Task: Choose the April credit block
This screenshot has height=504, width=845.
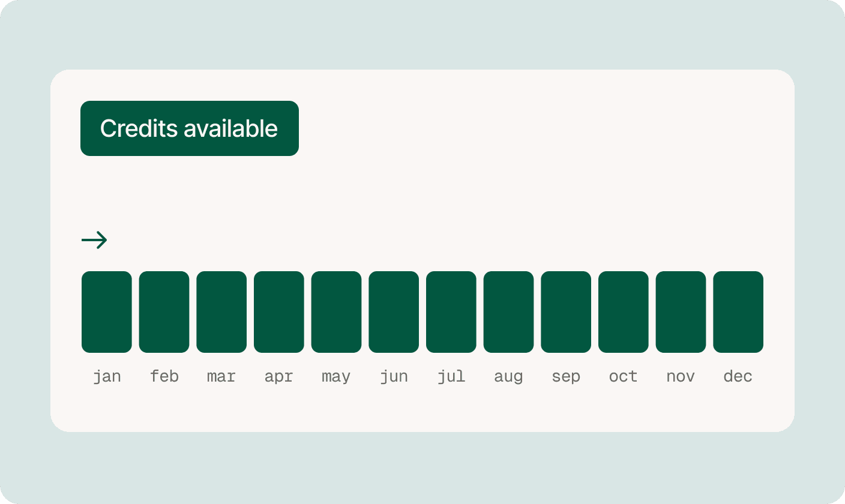Action: 279,312
